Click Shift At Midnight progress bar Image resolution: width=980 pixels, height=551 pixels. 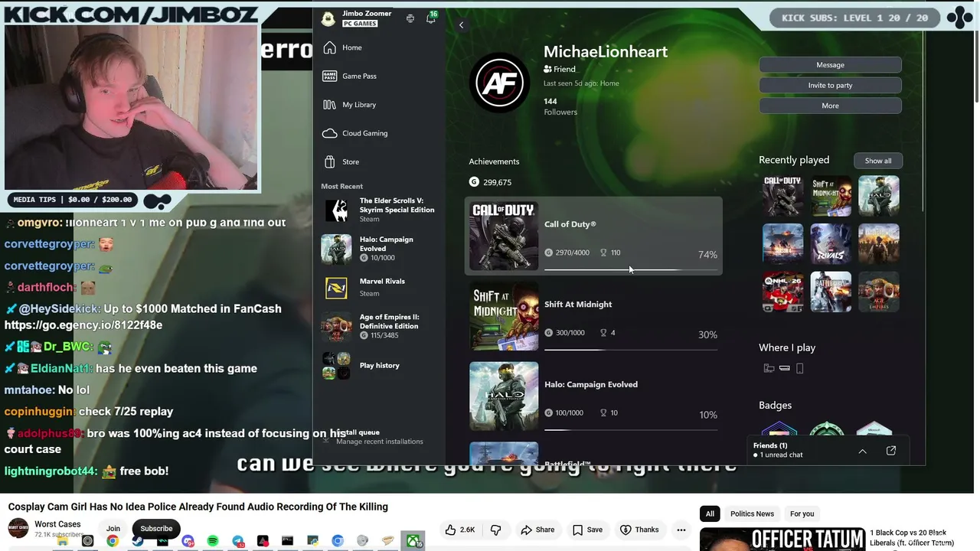pyautogui.click(x=631, y=350)
